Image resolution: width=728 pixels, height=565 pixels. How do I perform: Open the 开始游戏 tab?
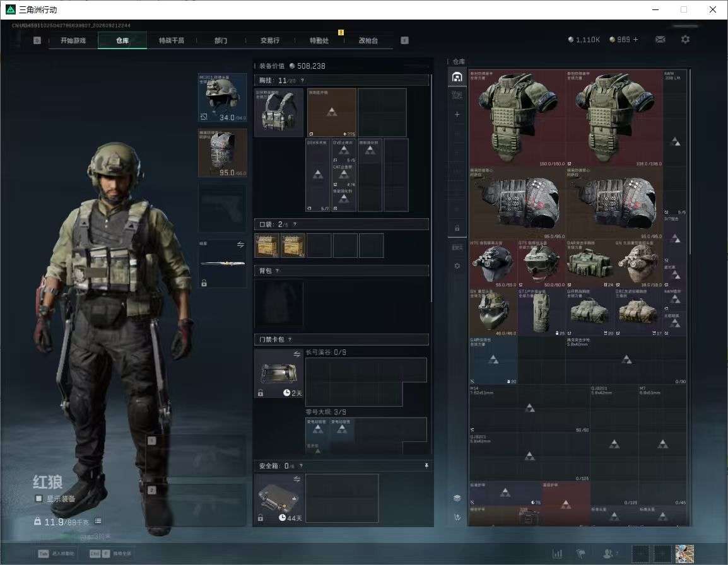tap(73, 40)
